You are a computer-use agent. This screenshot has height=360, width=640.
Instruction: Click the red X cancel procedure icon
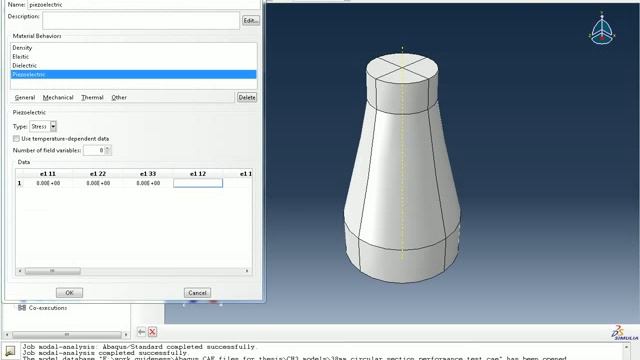152,332
